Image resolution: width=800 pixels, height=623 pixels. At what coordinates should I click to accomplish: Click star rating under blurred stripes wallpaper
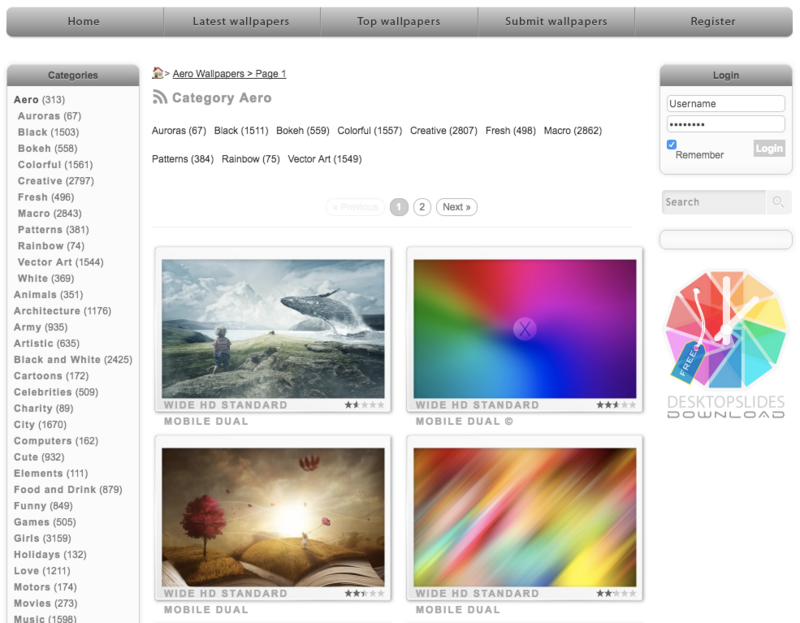[x=616, y=593]
